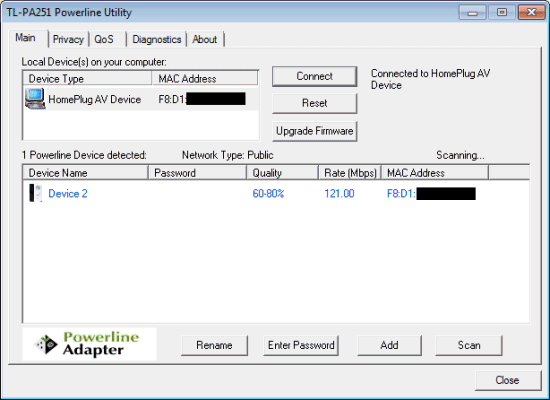
Task: Click the Enter Password button
Action: point(301,345)
